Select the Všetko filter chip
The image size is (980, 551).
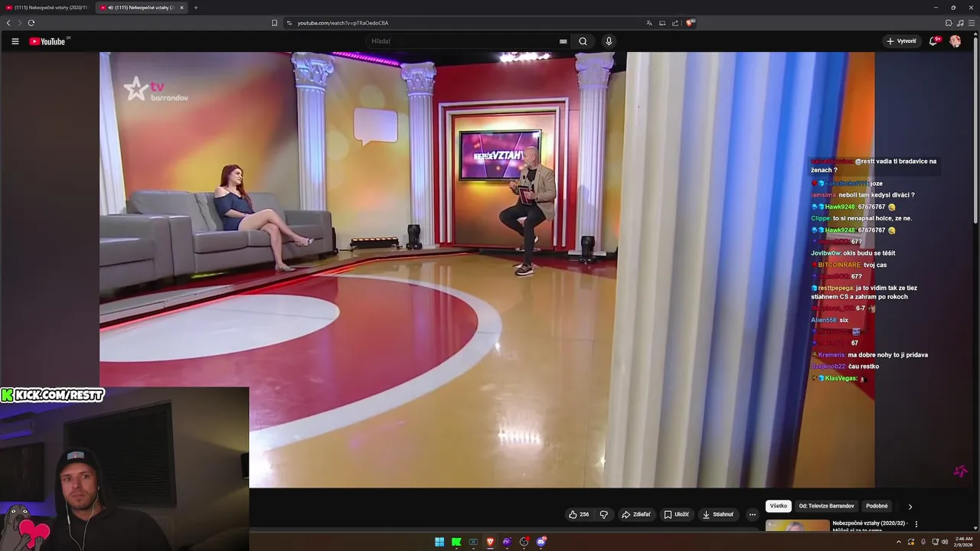coord(779,506)
